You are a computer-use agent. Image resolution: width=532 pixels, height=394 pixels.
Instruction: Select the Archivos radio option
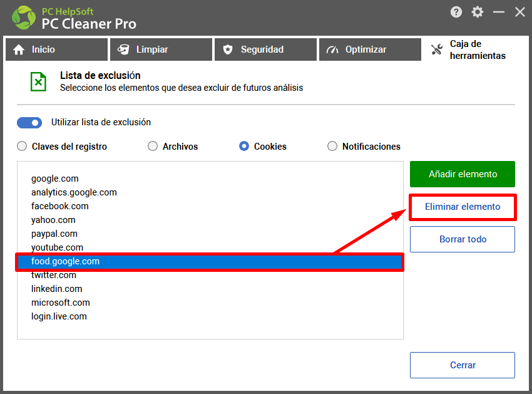pos(153,147)
